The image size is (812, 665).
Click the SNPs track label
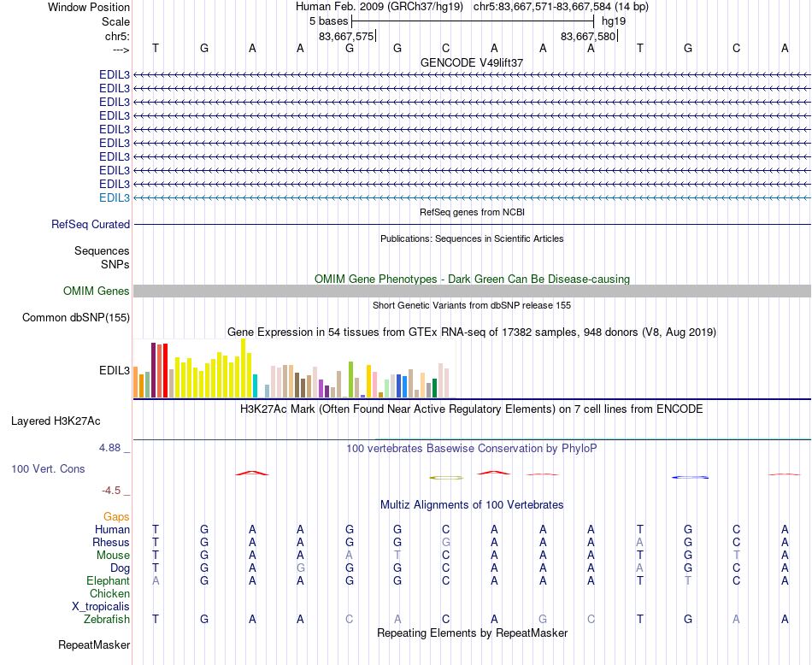click(115, 264)
